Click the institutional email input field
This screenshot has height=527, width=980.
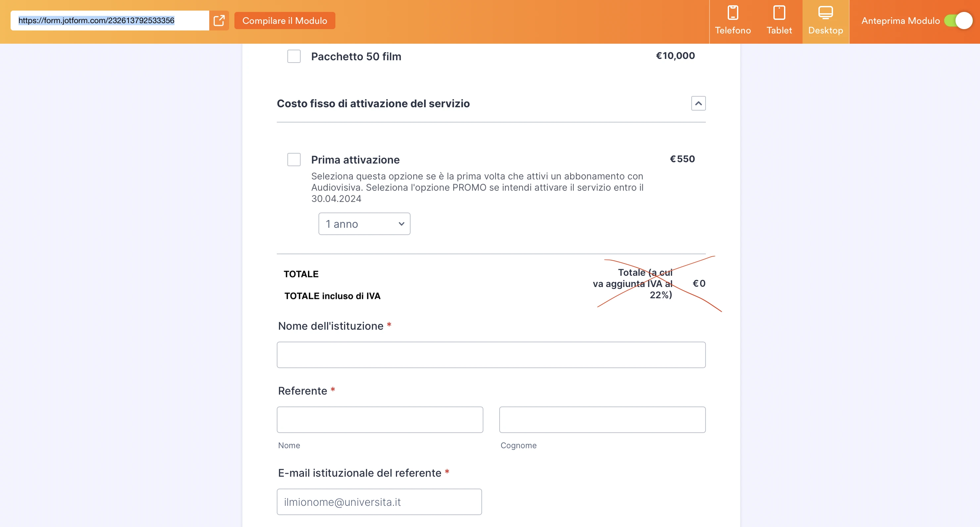pyautogui.click(x=379, y=502)
